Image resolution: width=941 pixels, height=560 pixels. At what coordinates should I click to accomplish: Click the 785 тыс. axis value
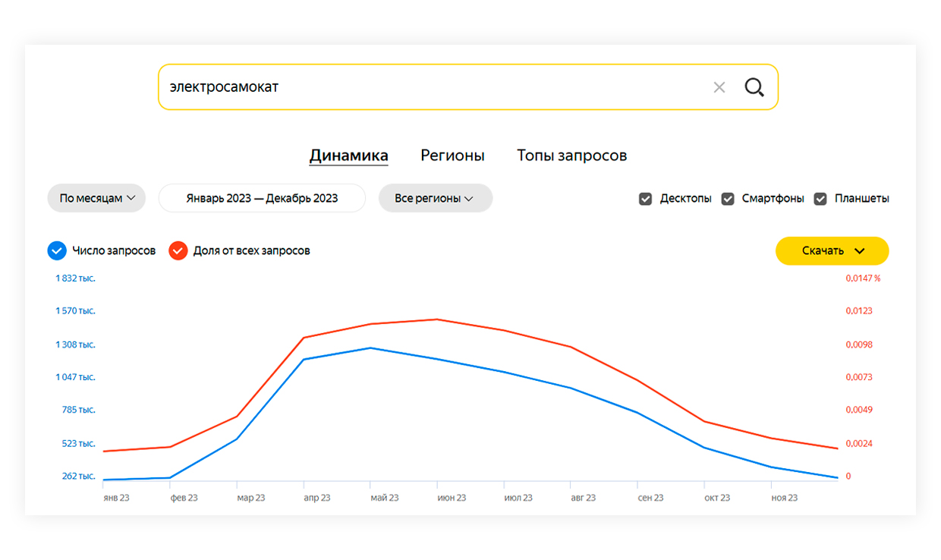point(79,410)
